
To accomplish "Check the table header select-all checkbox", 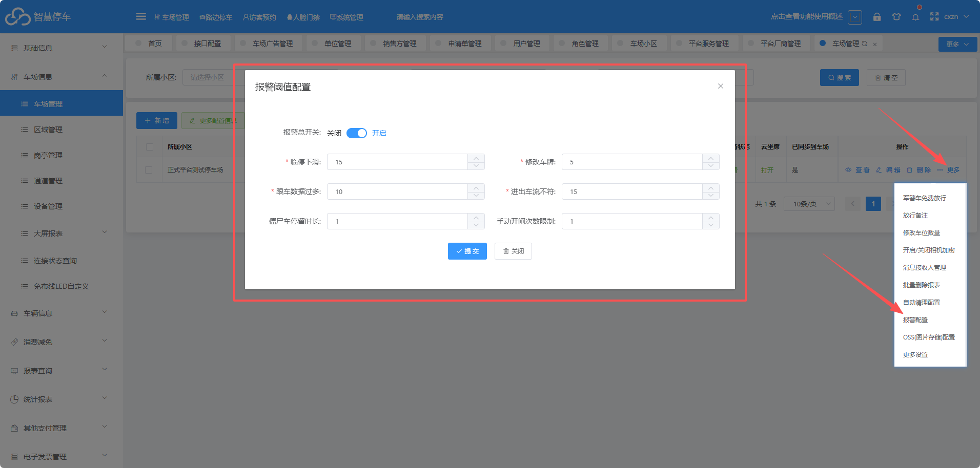I will tap(150, 147).
